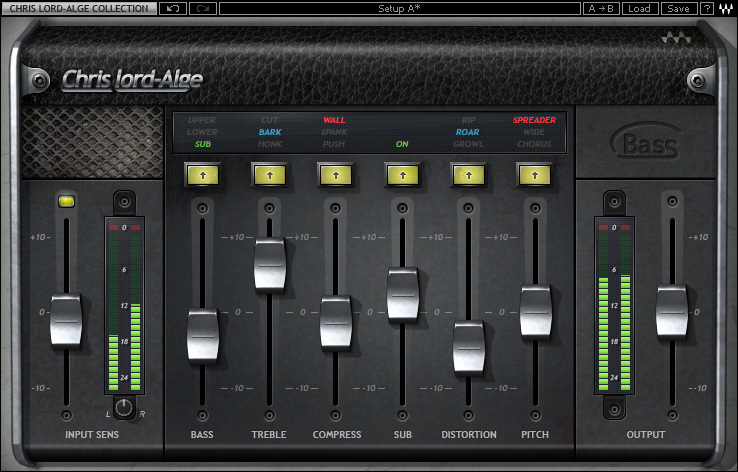Click the Save button
This screenshot has height=472, width=738.
(679, 8)
